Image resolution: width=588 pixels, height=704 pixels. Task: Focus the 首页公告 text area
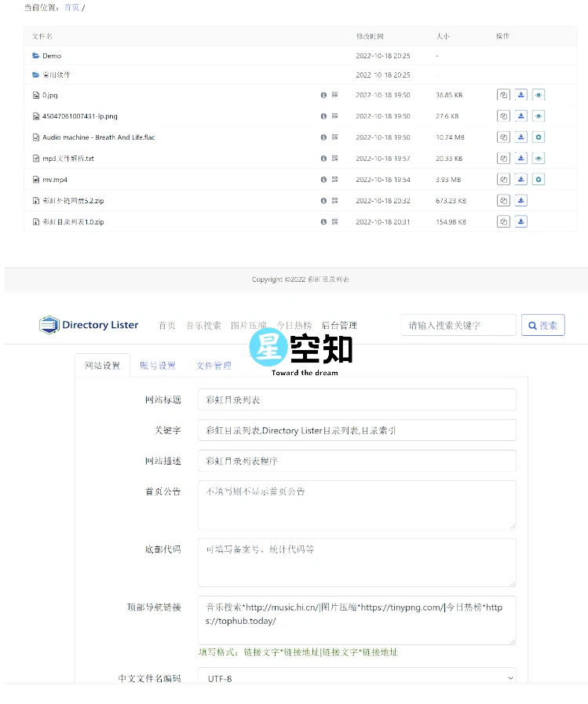click(x=357, y=505)
